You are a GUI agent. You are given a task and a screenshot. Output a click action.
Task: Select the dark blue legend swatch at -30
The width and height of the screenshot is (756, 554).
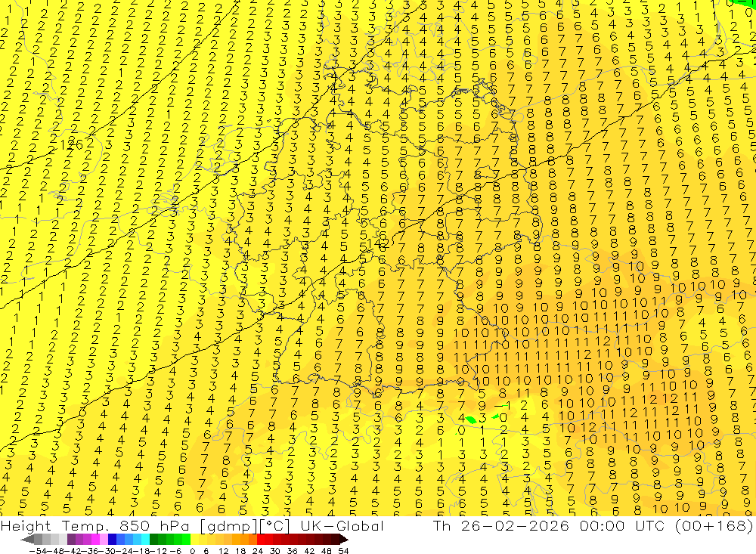pyautogui.click(x=112, y=540)
